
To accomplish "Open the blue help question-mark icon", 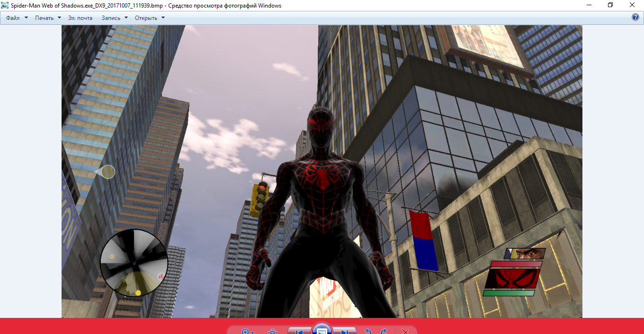I will (x=635, y=18).
